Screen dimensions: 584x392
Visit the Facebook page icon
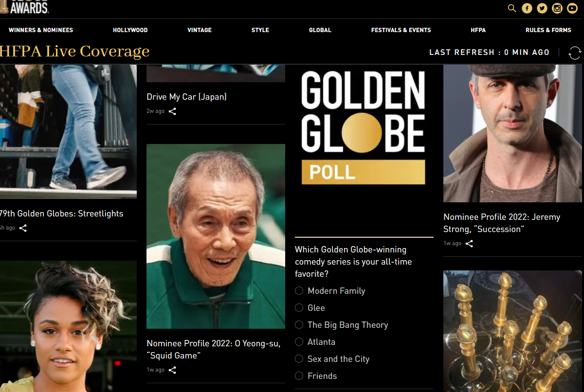(x=527, y=8)
